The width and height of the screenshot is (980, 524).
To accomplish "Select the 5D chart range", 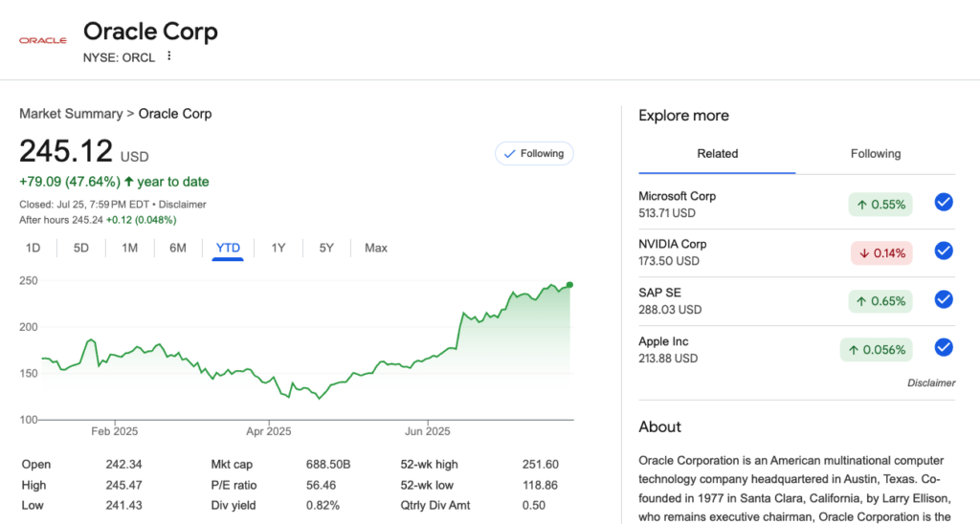I will (81, 248).
